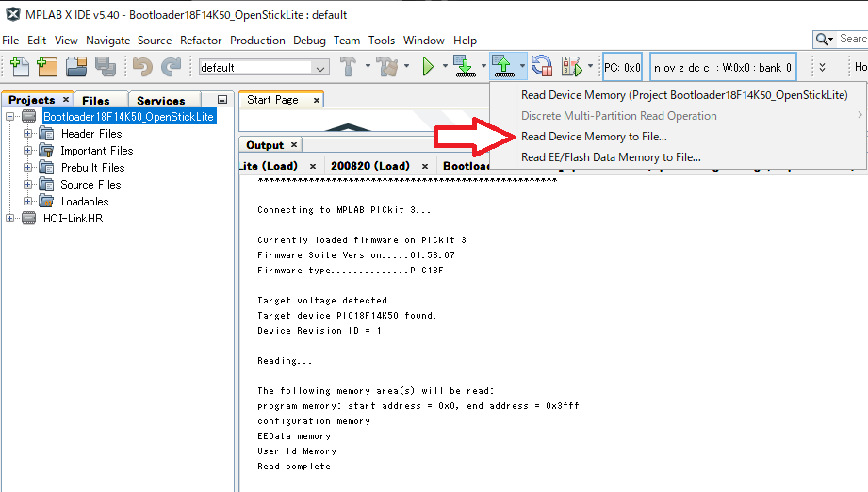The height and width of the screenshot is (492, 868).
Task: Expand the Source Files tree node
Action: 27,185
